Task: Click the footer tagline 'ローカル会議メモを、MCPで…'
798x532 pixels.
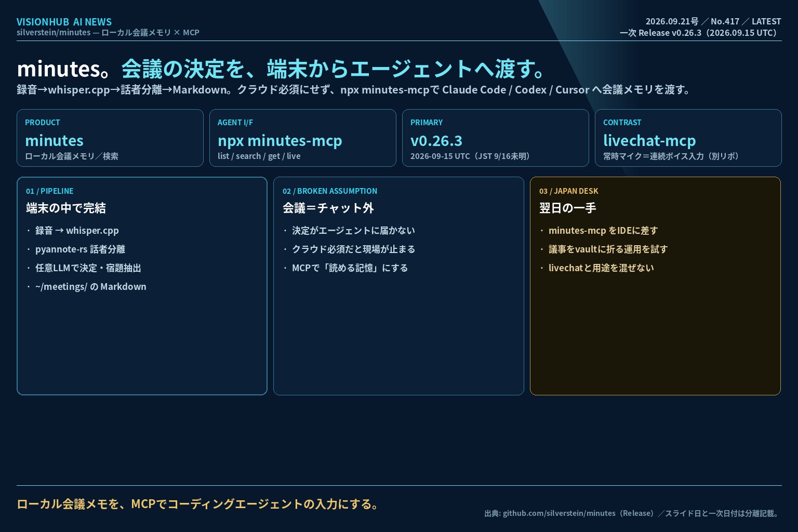Action: [198, 504]
